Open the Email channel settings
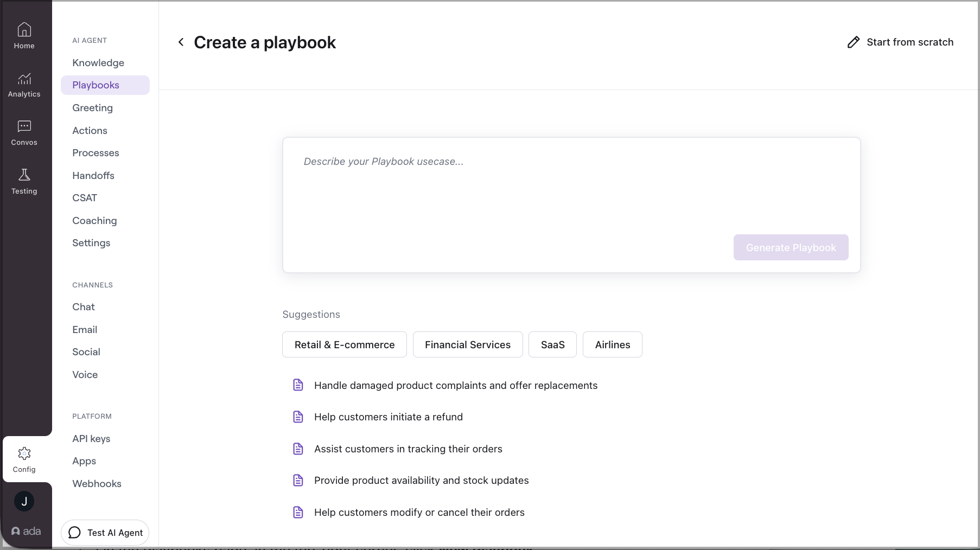Image resolution: width=980 pixels, height=550 pixels. coord(85,329)
